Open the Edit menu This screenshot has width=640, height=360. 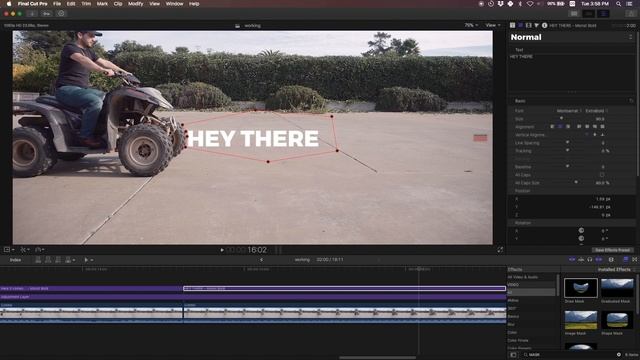point(71,4)
